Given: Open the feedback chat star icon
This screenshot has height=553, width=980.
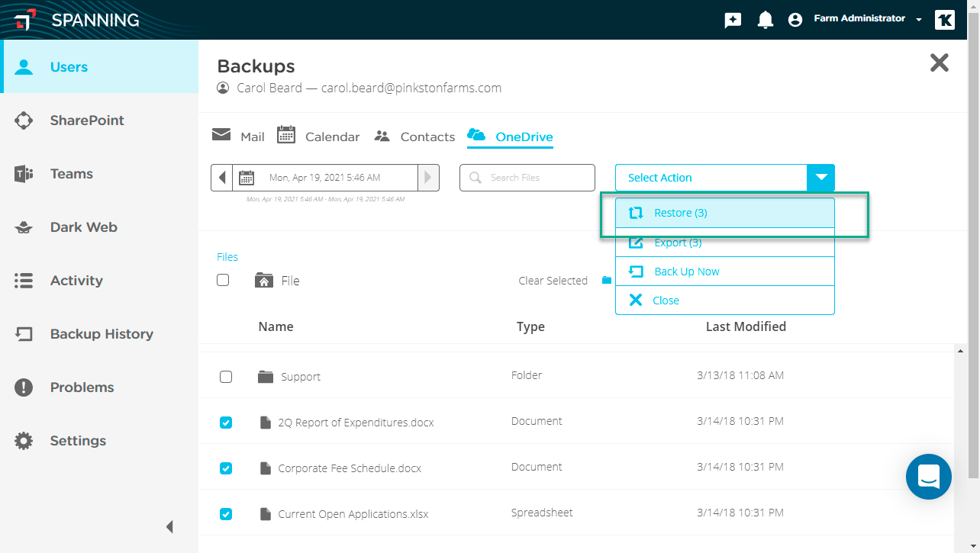Looking at the screenshot, I should coord(733,21).
